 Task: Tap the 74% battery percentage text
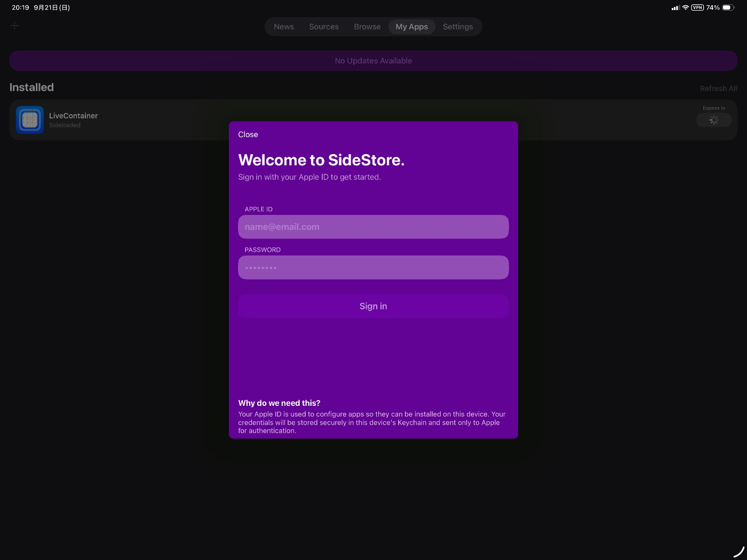point(713,7)
